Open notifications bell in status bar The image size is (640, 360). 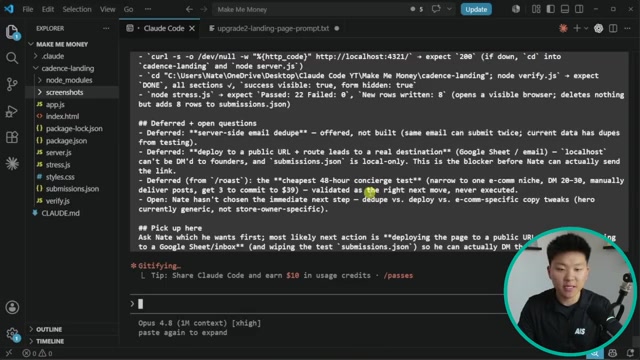pyautogui.click(x=630, y=353)
